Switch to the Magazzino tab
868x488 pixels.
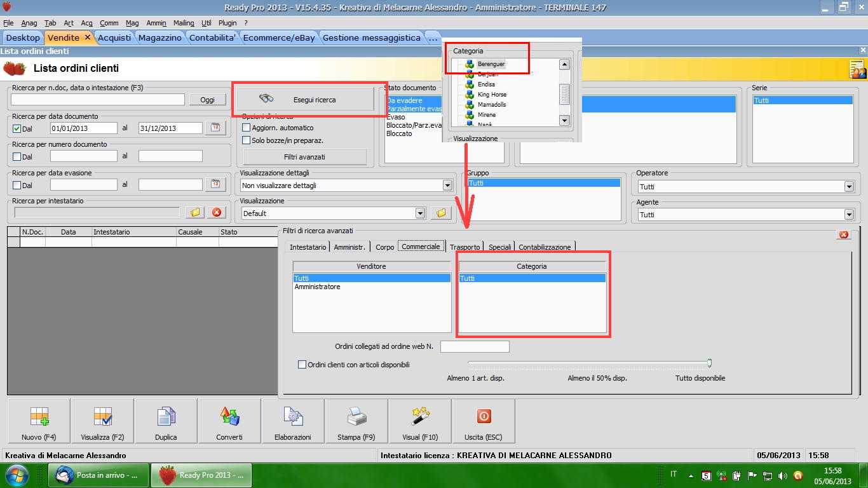[x=160, y=37]
